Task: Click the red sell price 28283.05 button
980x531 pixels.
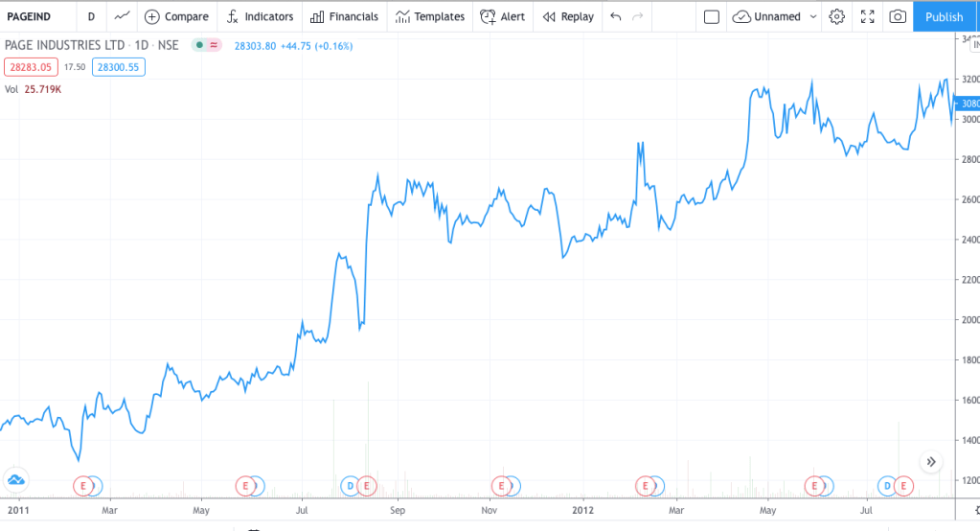Action: tap(32, 67)
